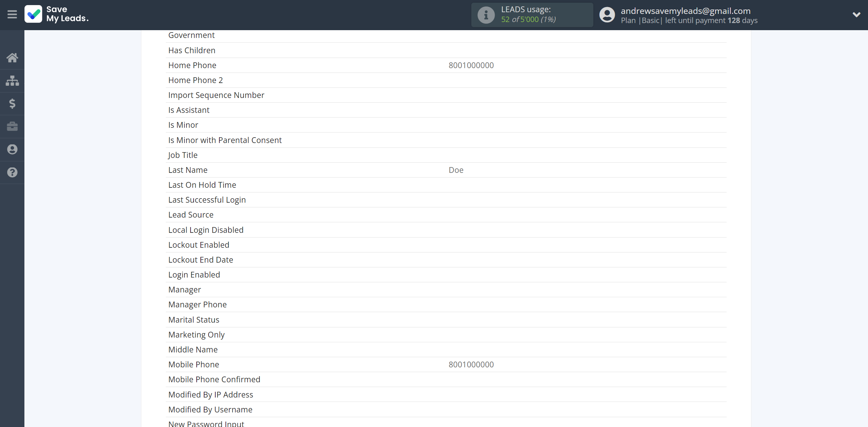Select the Login Enabled row
868x427 pixels.
tap(446, 274)
